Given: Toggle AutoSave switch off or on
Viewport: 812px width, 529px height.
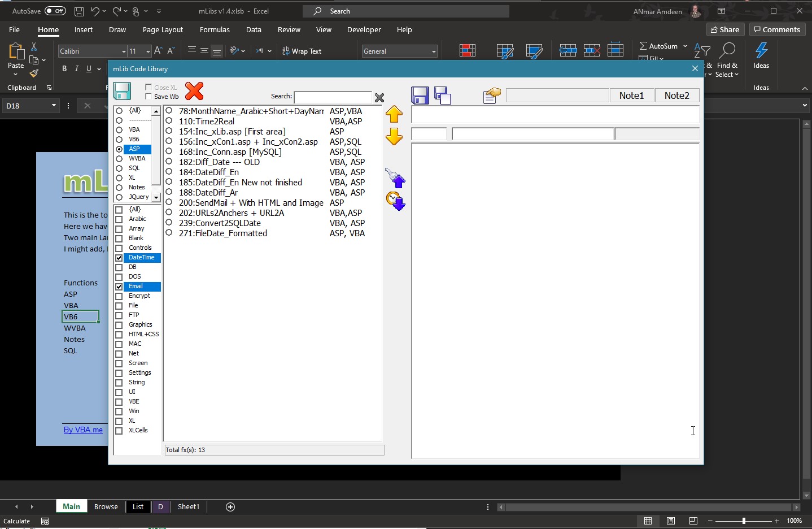Looking at the screenshot, I should point(55,11).
